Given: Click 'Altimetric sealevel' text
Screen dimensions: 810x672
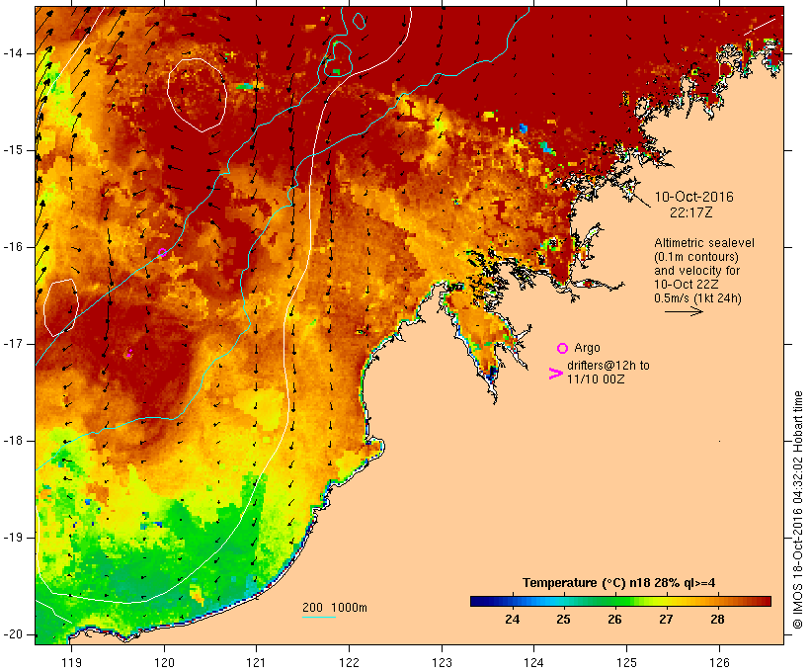Looking at the screenshot, I should (x=704, y=243).
